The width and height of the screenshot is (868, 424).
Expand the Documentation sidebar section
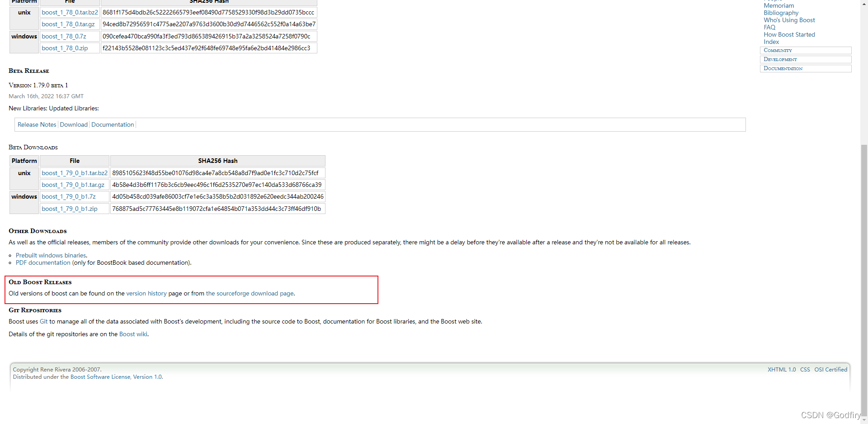806,68
